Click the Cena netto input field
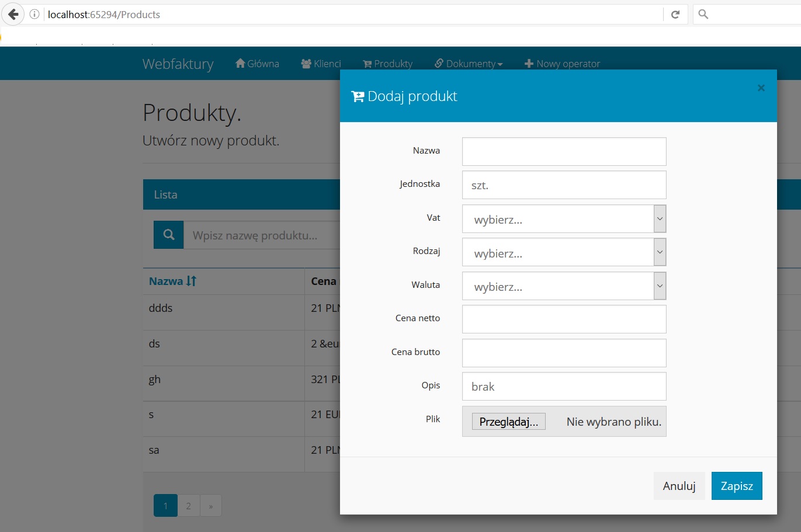The width and height of the screenshot is (801, 532). pos(564,319)
